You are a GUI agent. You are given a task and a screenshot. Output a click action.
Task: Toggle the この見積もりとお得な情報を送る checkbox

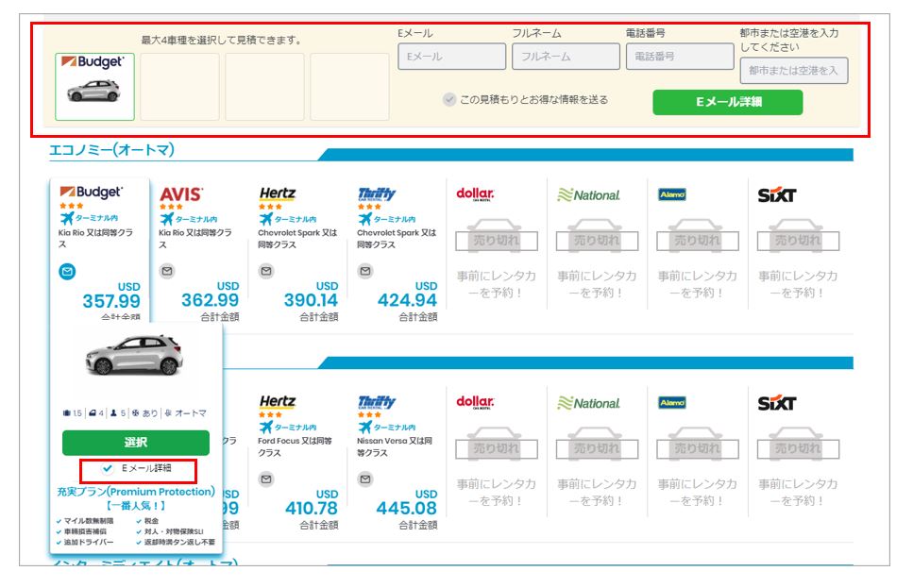[448, 99]
